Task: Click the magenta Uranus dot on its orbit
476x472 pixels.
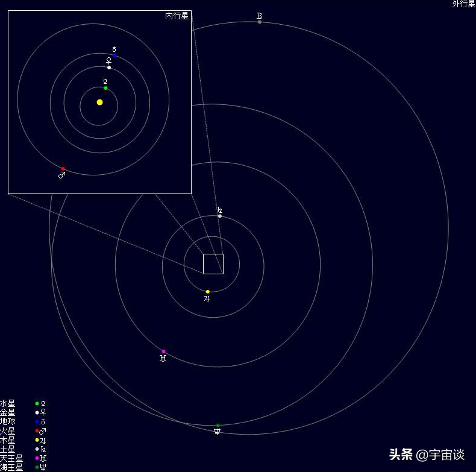Action: (163, 351)
